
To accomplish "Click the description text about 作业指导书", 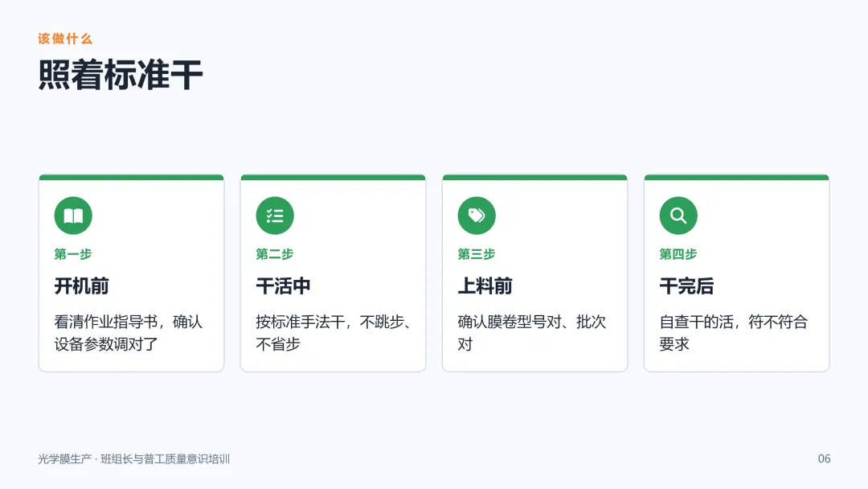I will coord(129,333).
